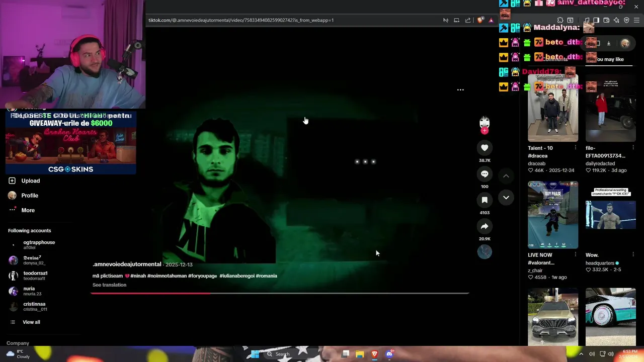Viewport: 644px width, 362px height.
Task: Open the teal car wheel video thumbnail
Action: pyautogui.click(x=610, y=317)
